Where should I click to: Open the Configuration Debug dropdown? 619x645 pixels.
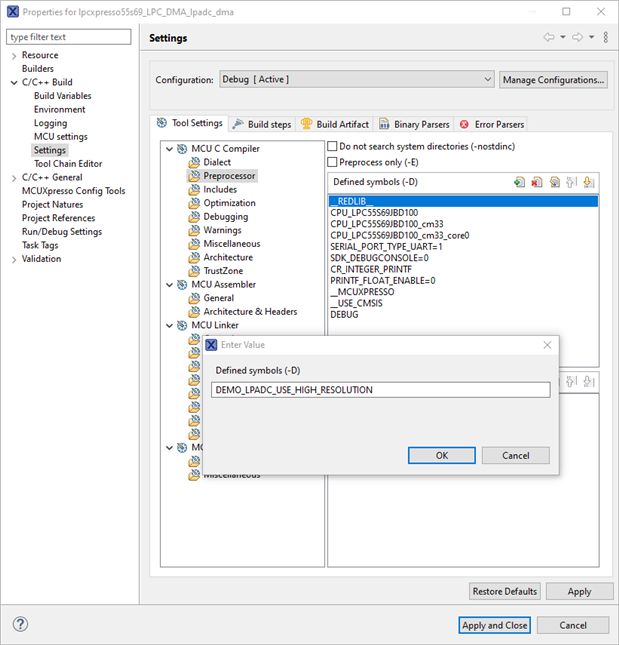356,79
